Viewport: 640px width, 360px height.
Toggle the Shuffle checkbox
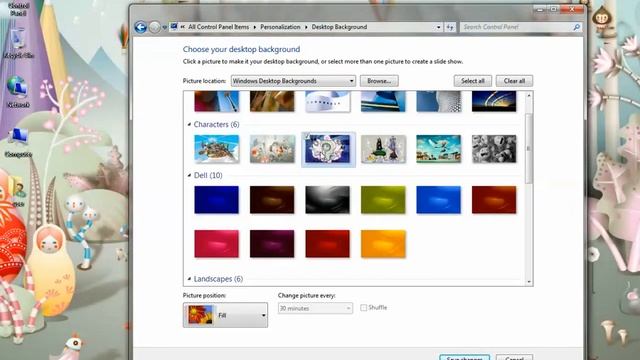363,308
